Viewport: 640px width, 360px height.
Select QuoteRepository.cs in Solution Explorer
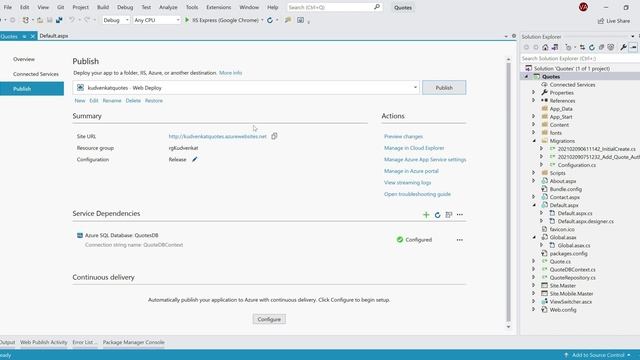(x=572, y=278)
